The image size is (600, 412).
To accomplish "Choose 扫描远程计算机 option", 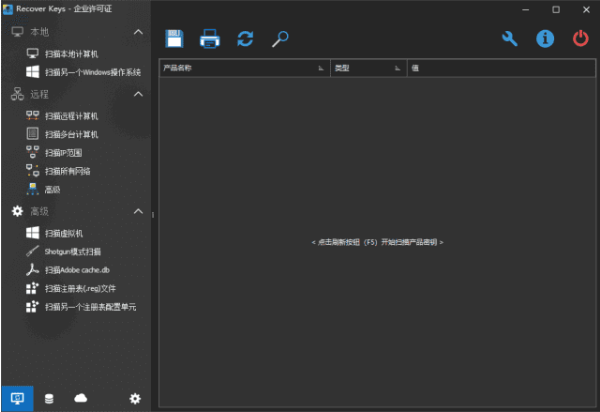I will tap(71, 115).
